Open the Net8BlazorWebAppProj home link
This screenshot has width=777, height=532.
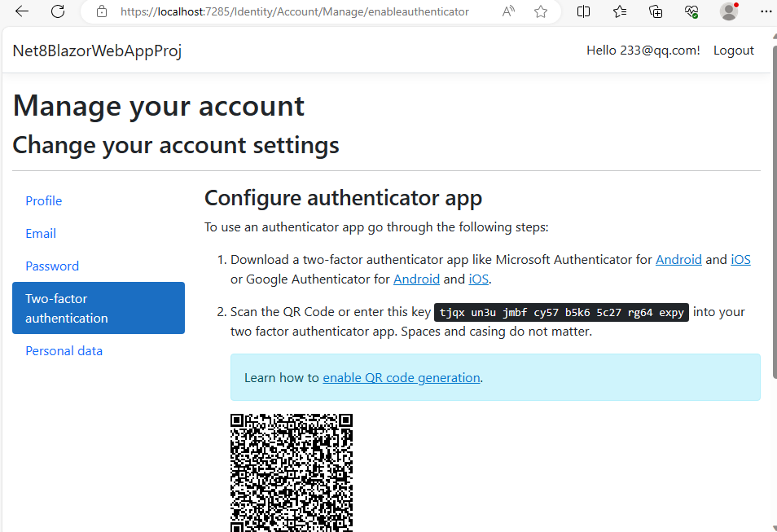[97, 51]
